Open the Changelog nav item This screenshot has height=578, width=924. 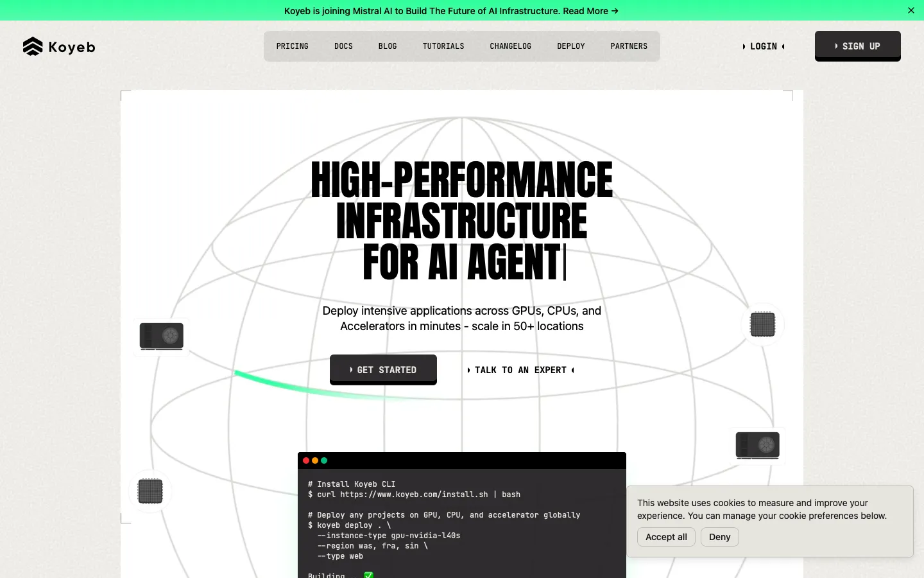(x=511, y=46)
